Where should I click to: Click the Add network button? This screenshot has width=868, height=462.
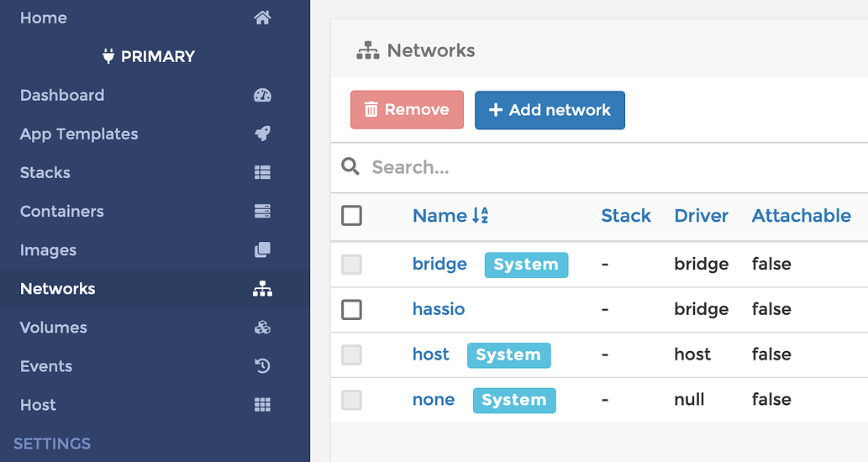tap(550, 110)
